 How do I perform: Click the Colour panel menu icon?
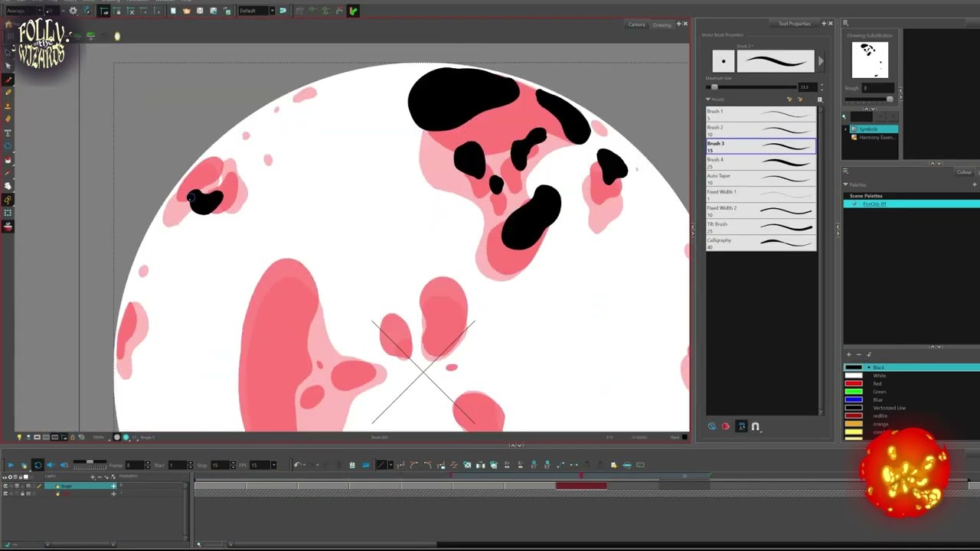click(x=846, y=171)
